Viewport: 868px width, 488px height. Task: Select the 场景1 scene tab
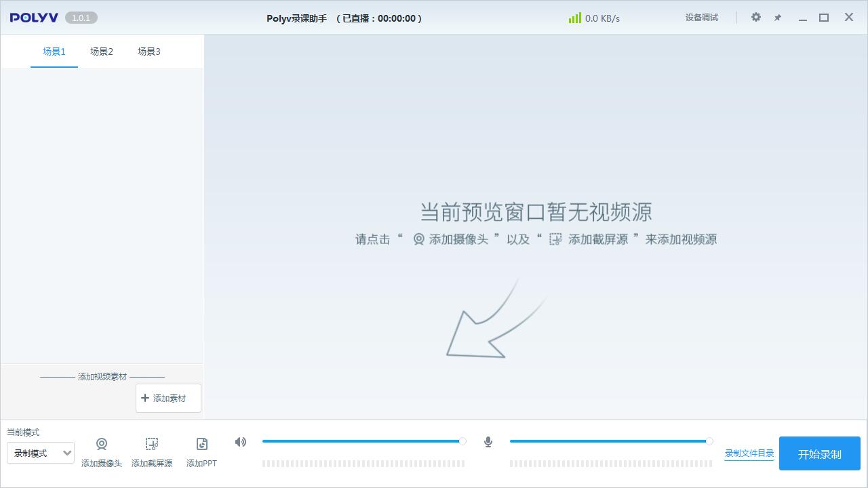tap(54, 51)
